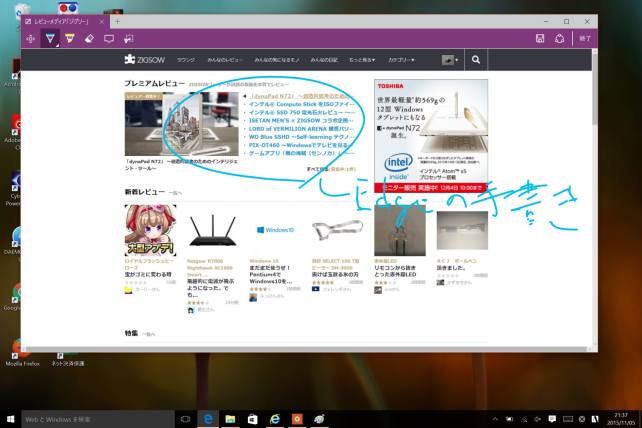Open the Action Center notification icon
The image size is (642, 428).
(552, 419)
